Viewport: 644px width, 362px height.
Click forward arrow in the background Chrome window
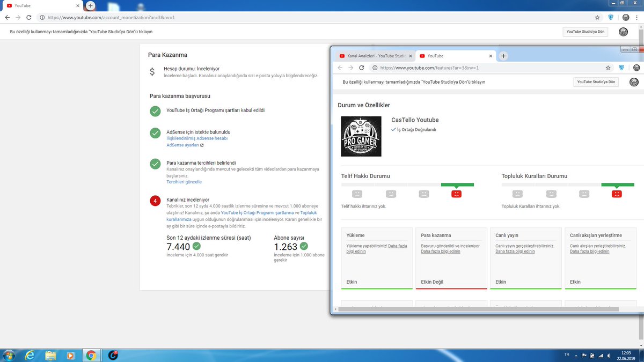(x=18, y=18)
